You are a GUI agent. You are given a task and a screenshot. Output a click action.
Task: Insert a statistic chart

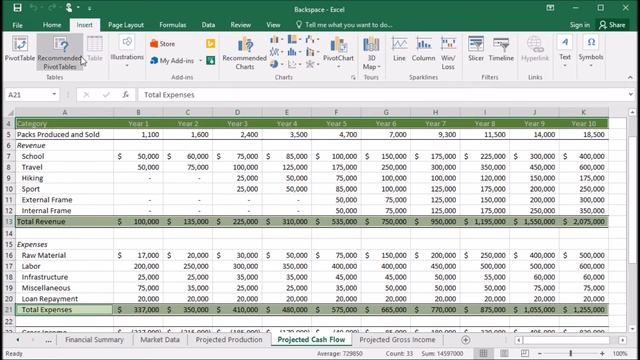coord(294,52)
